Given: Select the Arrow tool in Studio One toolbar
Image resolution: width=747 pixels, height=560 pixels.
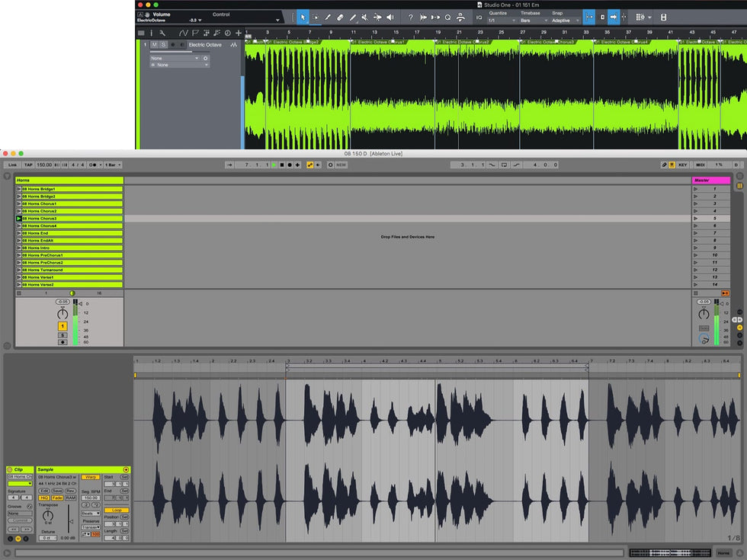Looking at the screenshot, I should 303,17.
